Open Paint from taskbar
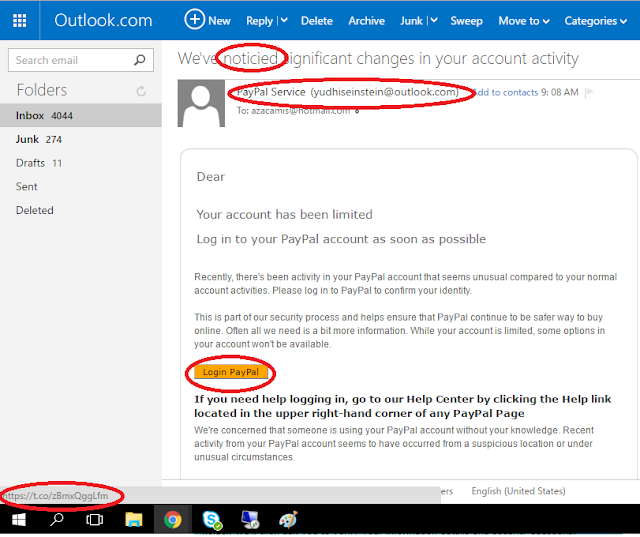The width and height of the screenshot is (640, 537). click(288, 520)
